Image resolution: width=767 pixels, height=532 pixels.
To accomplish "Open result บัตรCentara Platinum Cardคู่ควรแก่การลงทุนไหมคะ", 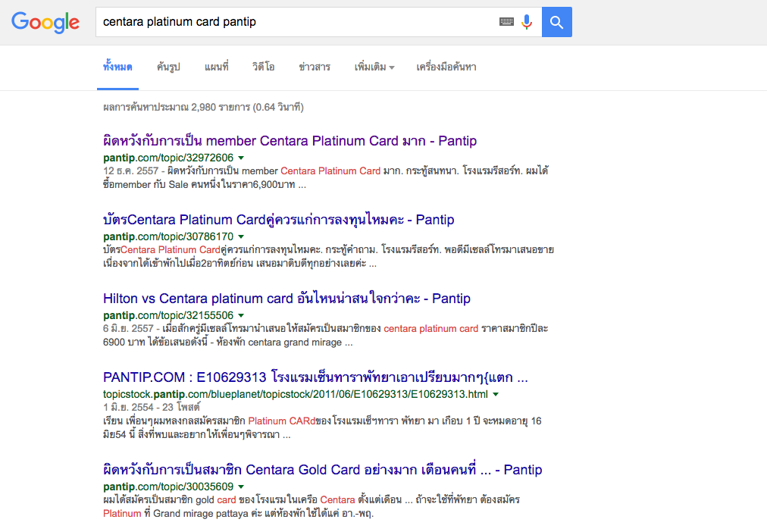I will (x=278, y=220).
